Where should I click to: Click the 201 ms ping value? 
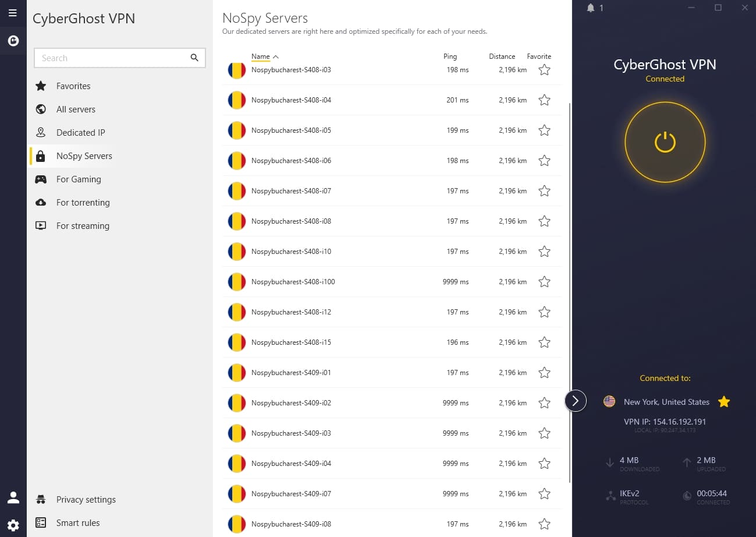[x=457, y=100]
